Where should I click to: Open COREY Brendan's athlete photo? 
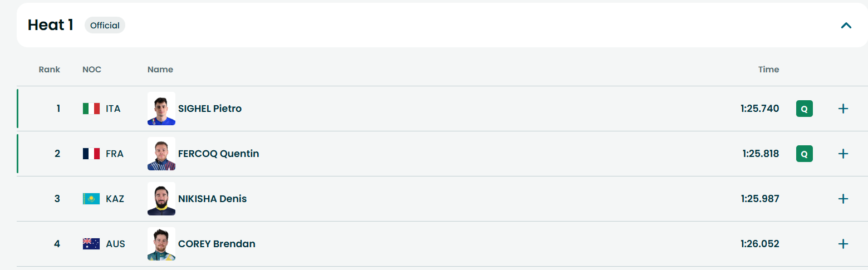point(161,244)
